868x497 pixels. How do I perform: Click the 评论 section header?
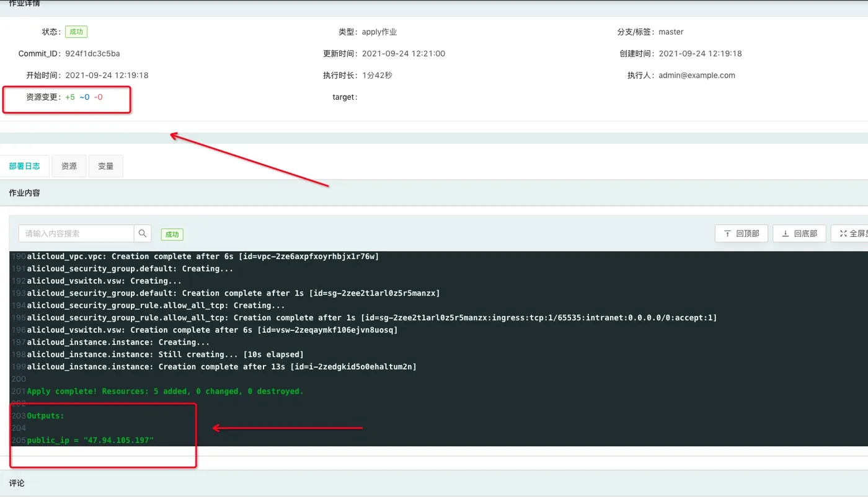pyautogui.click(x=17, y=483)
